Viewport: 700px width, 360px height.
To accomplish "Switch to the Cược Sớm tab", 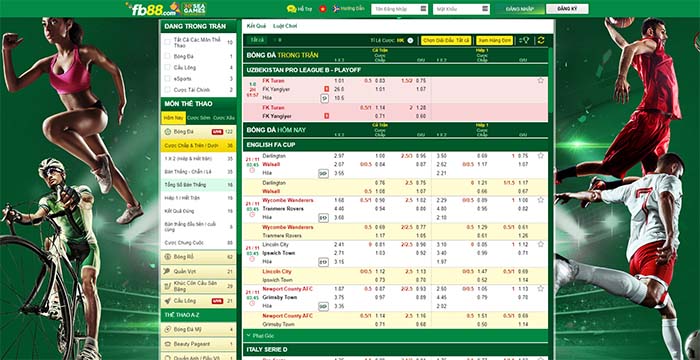I will [x=199, y=118].
